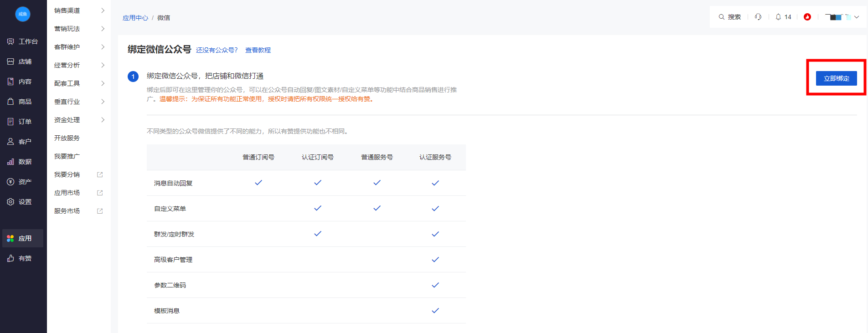The image size is (868, 333).
Task: Open the 还没有公众号? link
Action: pyautogui.click(x=217, y=50)
